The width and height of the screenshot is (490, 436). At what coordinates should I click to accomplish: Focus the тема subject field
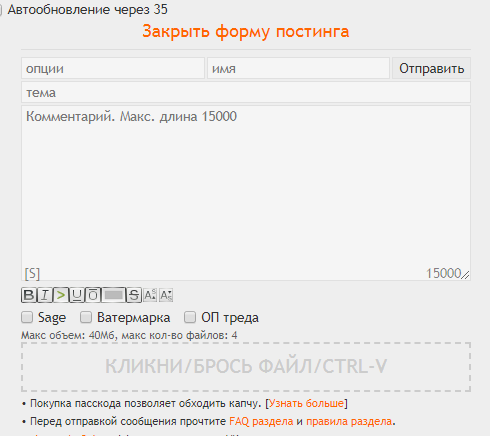246,92
